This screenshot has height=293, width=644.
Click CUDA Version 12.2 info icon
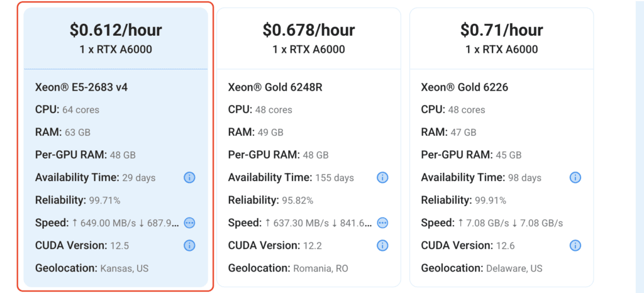[x=382, y=245]
